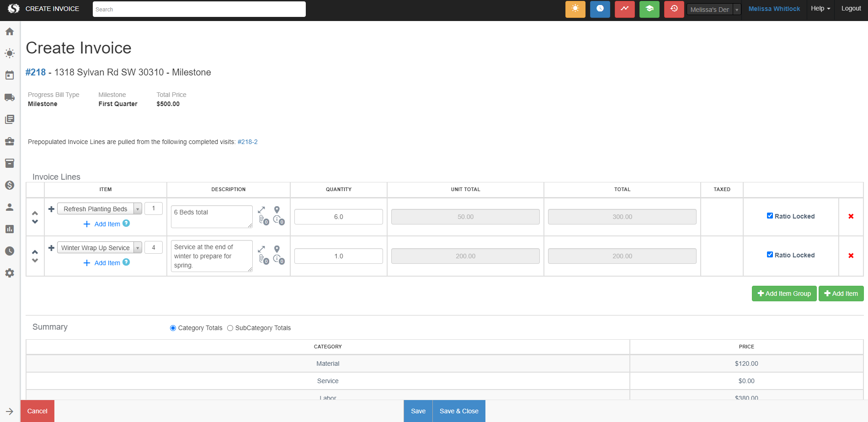868x422 pixels.
Task: Click the home icon in the sidebar
Action: click(10, 32)
